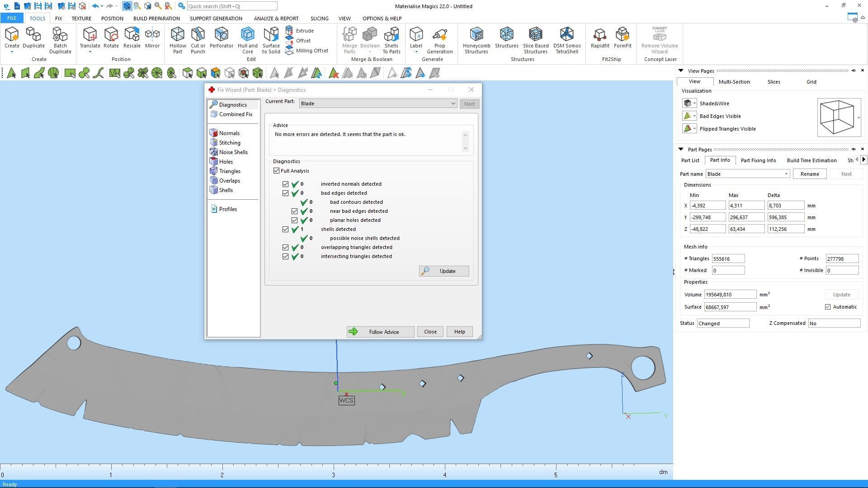The height and width of the screenshot is (488, 868).
Task: Uncheck the inverted normals detected checkbox
Action: [285, 184]
